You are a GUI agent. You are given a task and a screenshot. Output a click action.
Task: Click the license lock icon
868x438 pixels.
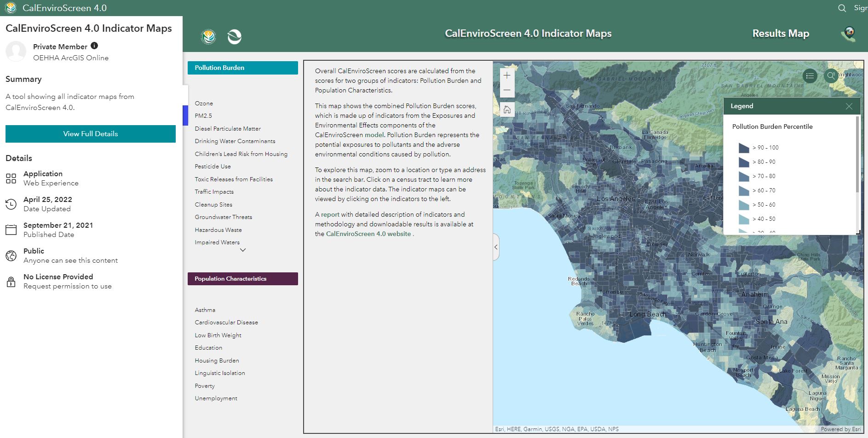(11, 281)
